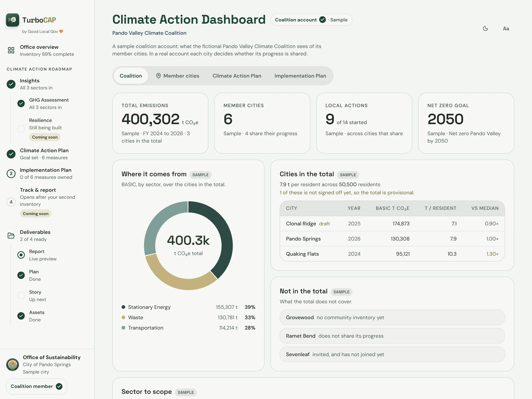532x399 pixels.
Task: Click the TurboCAP leaf logo icon
Action: point(13,20)
